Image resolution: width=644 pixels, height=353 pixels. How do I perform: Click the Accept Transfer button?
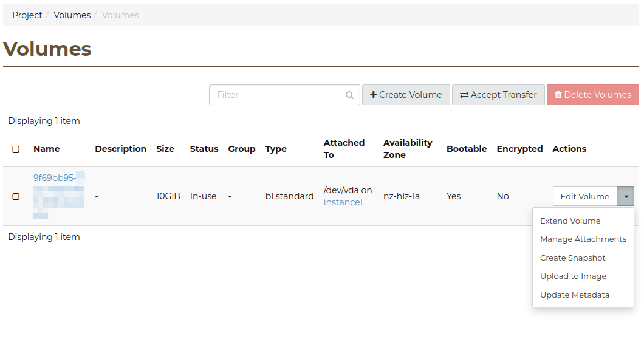coord(498,95)
